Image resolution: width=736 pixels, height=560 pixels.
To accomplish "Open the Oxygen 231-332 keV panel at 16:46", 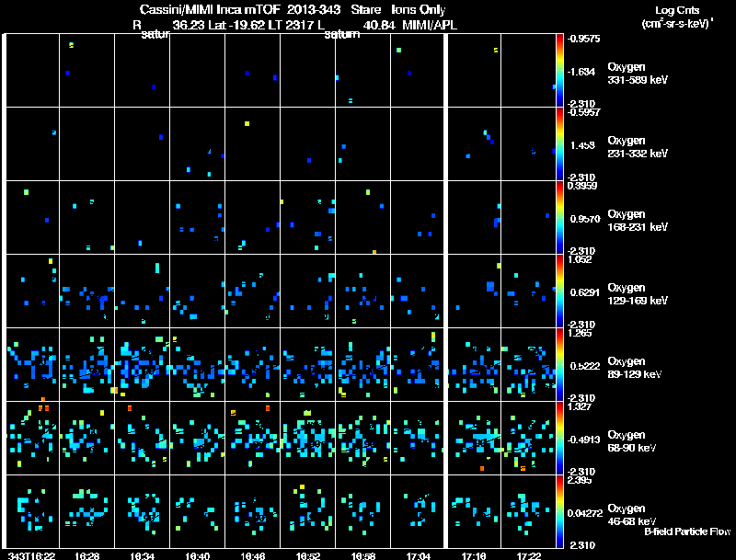I will coord(253,144).
